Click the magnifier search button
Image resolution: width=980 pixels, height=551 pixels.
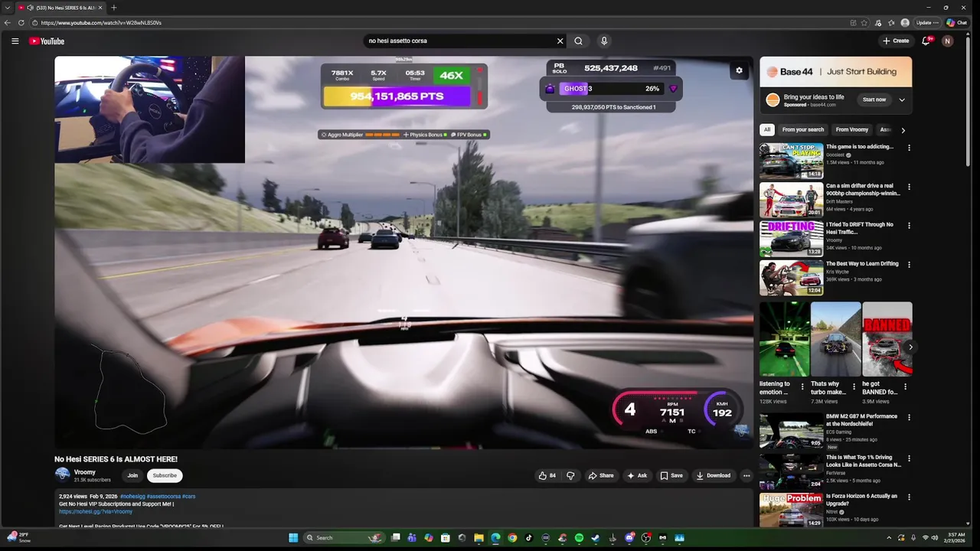pyautogui.click(x=579, y=41)
